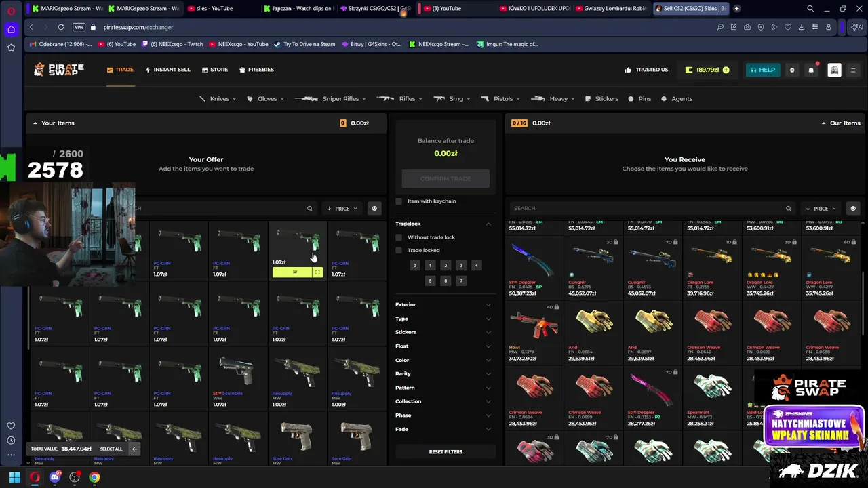This screenshot has height=488, width=868.
Task: Open Opera bookmarks star in sidebar
Action: 11,47
